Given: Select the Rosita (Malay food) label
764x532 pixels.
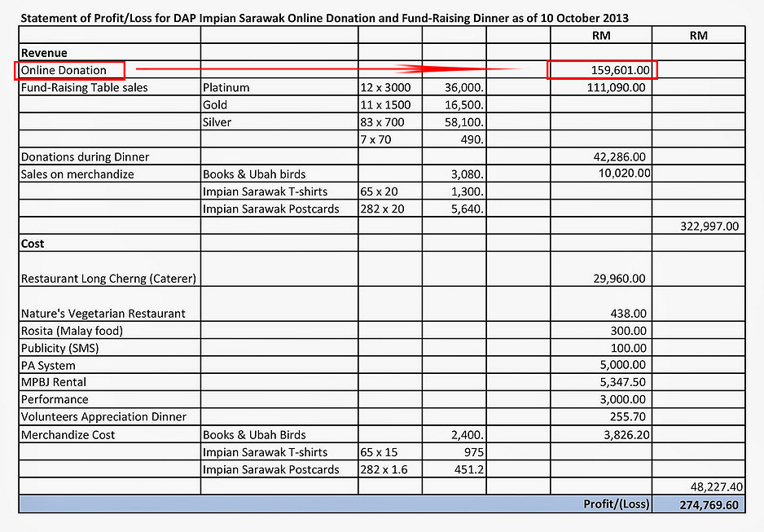Looking at the screenshot, I should [72, 331].
